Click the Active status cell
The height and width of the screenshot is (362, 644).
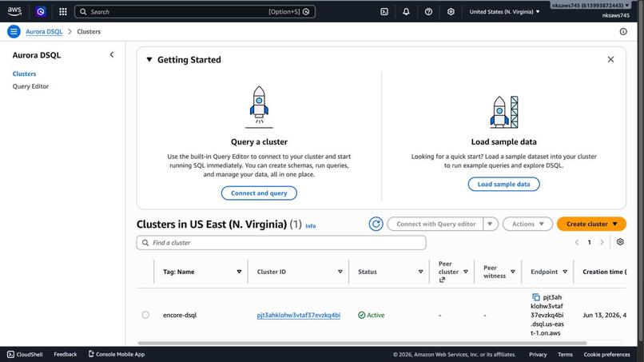pos(372,315)
